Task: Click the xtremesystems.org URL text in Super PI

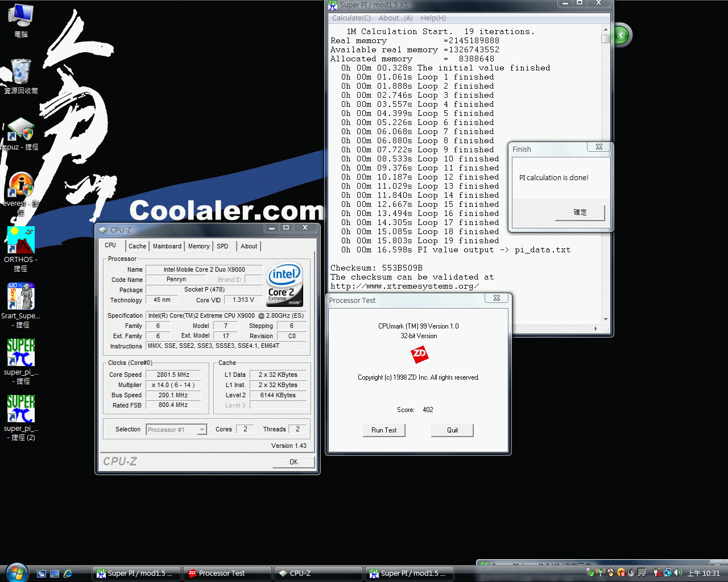Action: (x=404, y=286)
